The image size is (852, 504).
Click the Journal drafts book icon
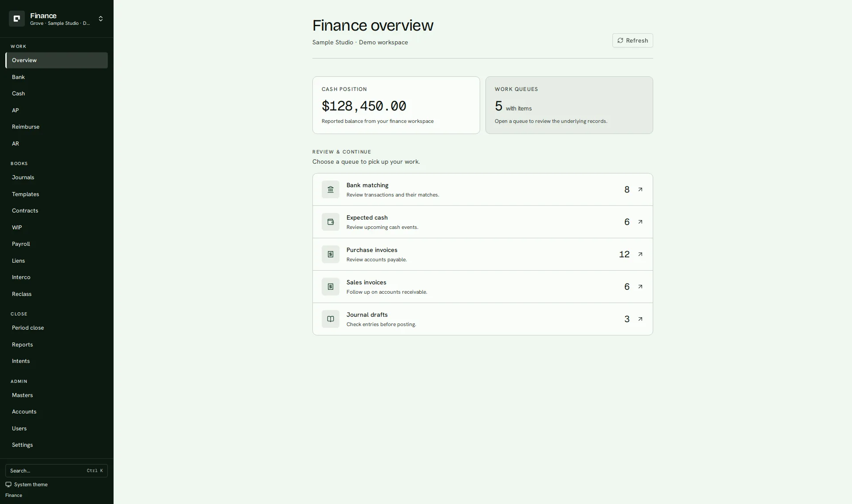[331, 319]
